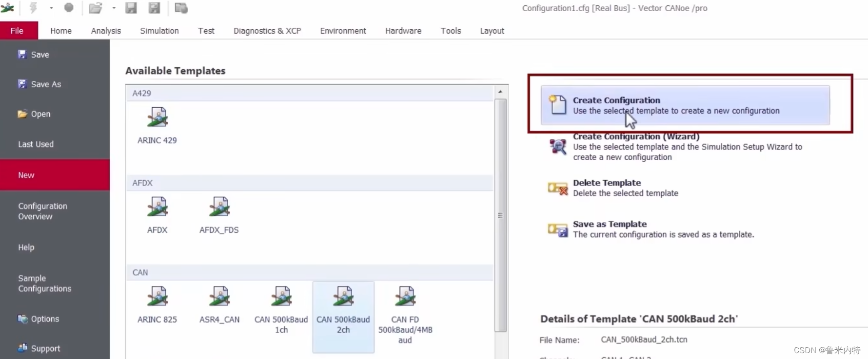Select the CAN 500kBaud 1ch template icon
The height and width of the screenshot is (359, 868).
click(x=281, y=297)
